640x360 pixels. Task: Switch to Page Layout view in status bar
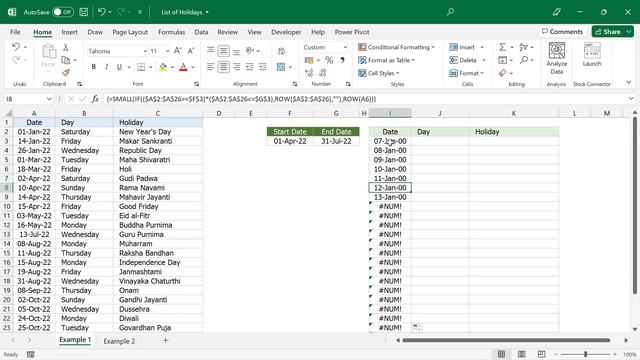[x=521, y=354]
